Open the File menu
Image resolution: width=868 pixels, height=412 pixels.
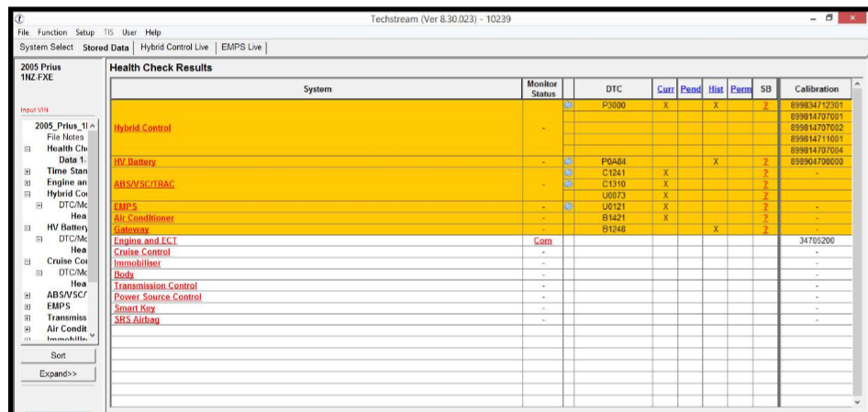[24, 33]
